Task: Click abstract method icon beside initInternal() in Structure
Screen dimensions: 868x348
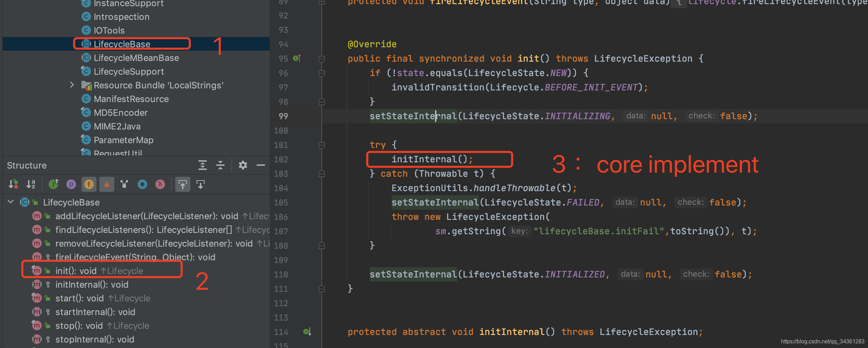Action: 37,284
